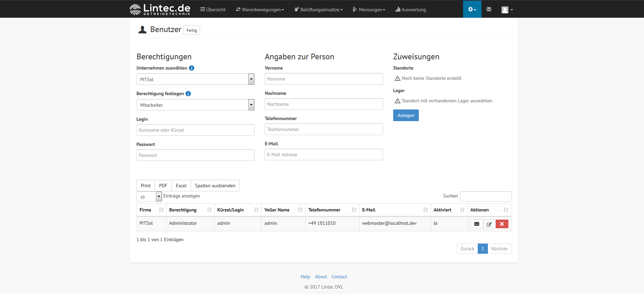Open messages via navbar envelope icon
644x294 pixels.
[x=489, y=9]
